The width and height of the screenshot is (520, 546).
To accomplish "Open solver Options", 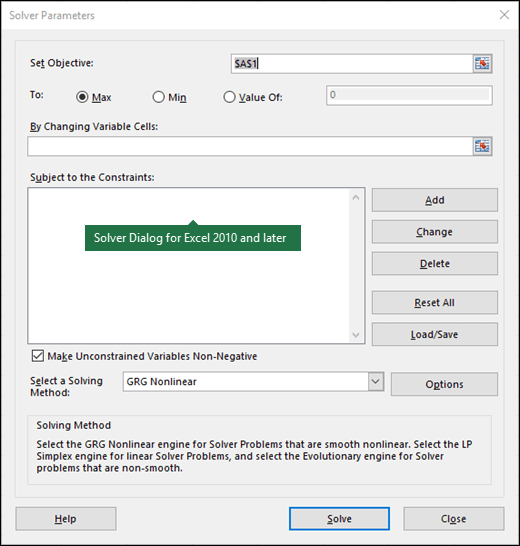I will click(x=444, y=384).
